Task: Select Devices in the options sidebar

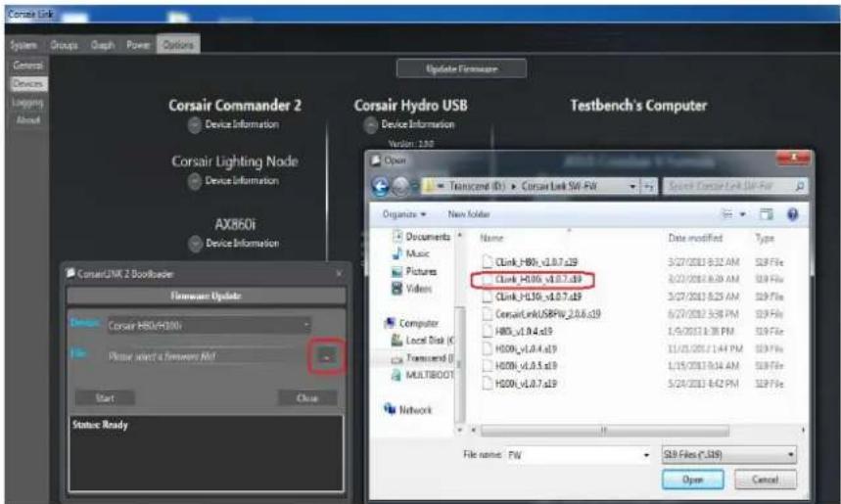Action: pos(28,83)
